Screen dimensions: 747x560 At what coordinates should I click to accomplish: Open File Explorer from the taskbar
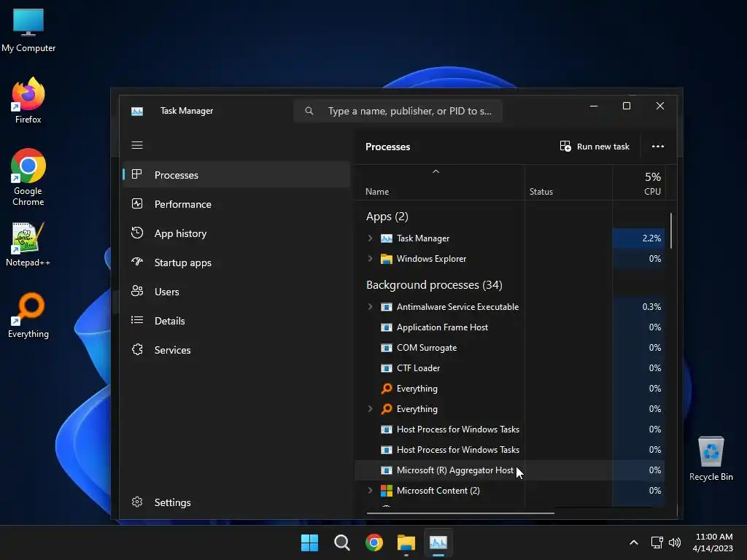pos(406,542)
